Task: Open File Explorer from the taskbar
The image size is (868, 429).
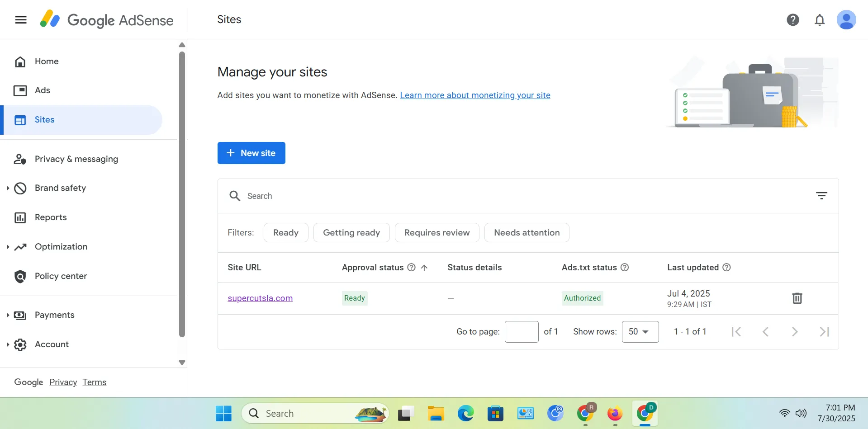Action: 436,413
